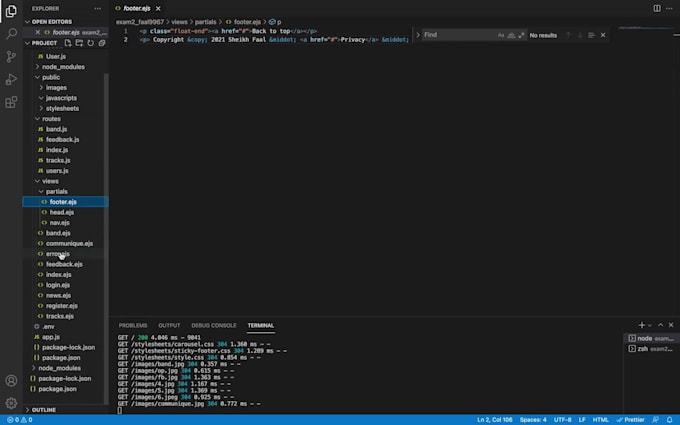Switch to the OUTPUT tab
The image size is (680, 425).
point(169,325)
